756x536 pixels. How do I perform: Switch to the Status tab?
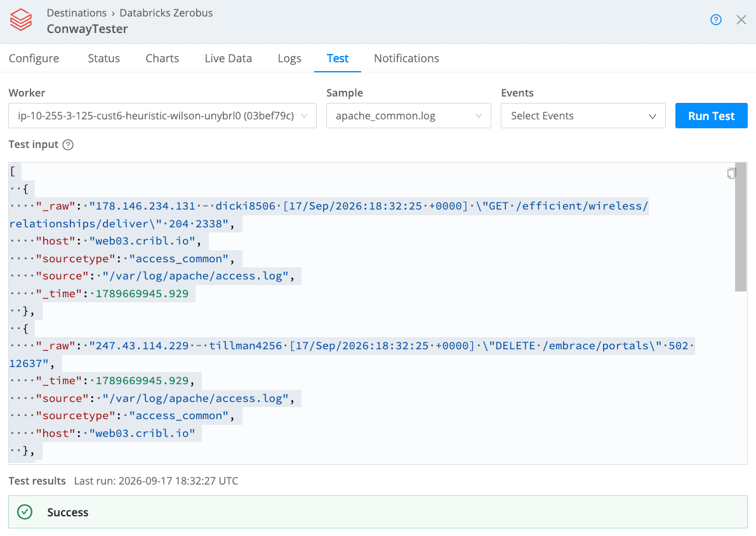tap(103, 58)
